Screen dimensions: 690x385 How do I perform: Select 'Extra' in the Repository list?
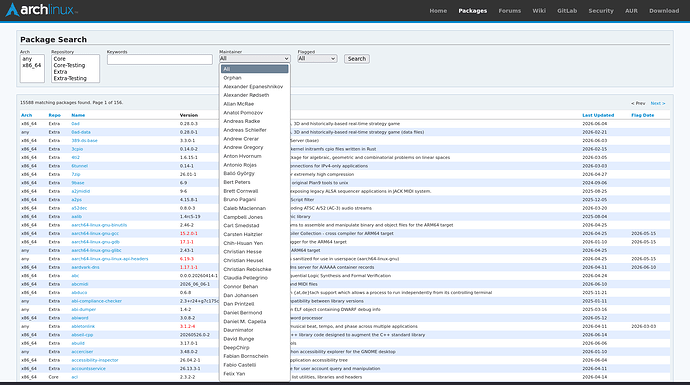(x=75, y=72)
